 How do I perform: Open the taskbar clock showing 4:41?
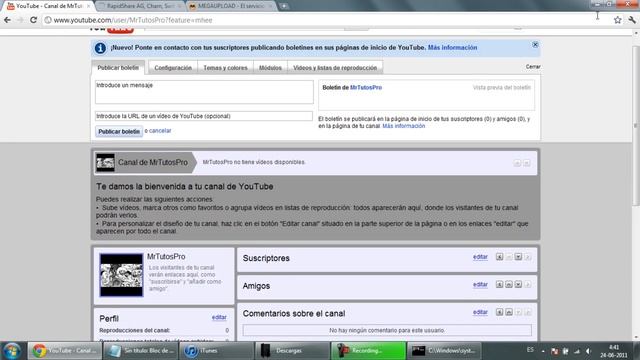pos(614,351)
